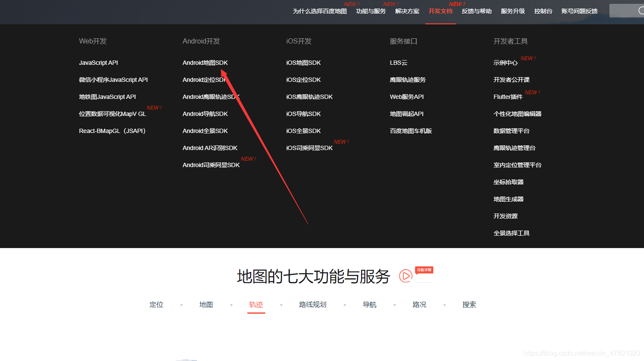Open 开发者公开课 link

[511, 80]
